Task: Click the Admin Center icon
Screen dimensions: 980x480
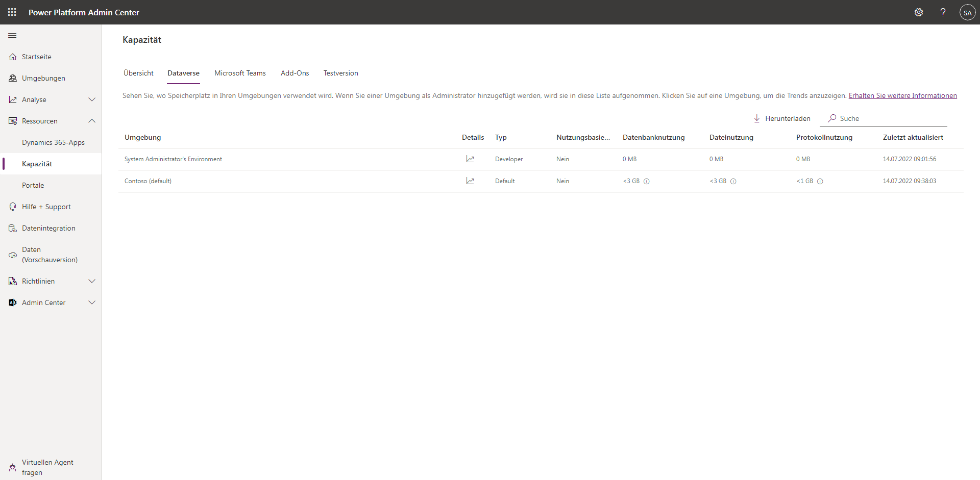Action: click(x=13, y=302)
